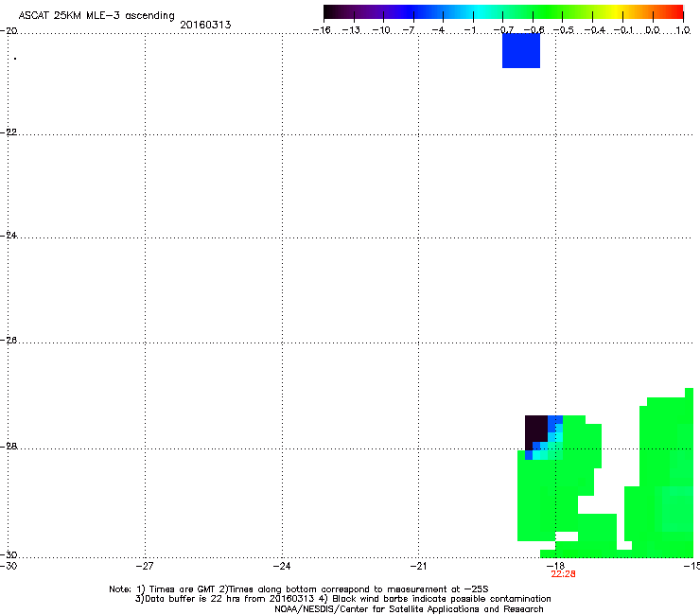Click the note line '3)Data buffer is 22 hrs'
The image size is (700, 615).
pos(342,599)
